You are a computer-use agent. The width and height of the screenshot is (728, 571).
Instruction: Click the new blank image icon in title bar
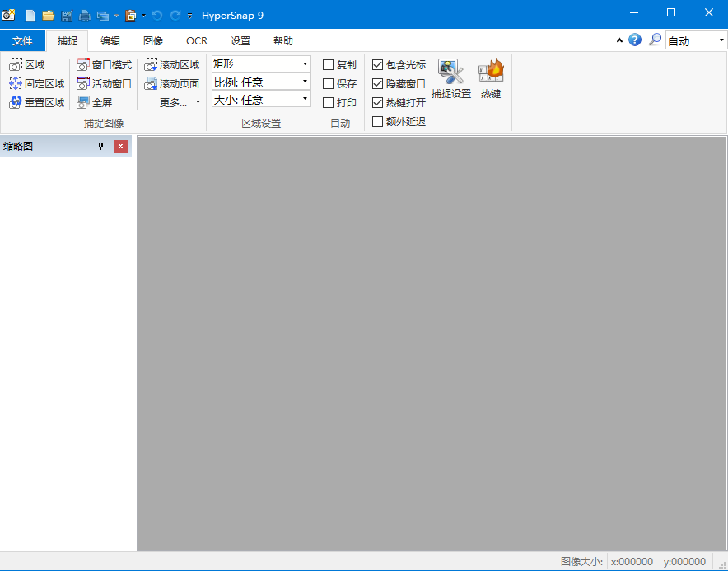click(x=30, y=16)
